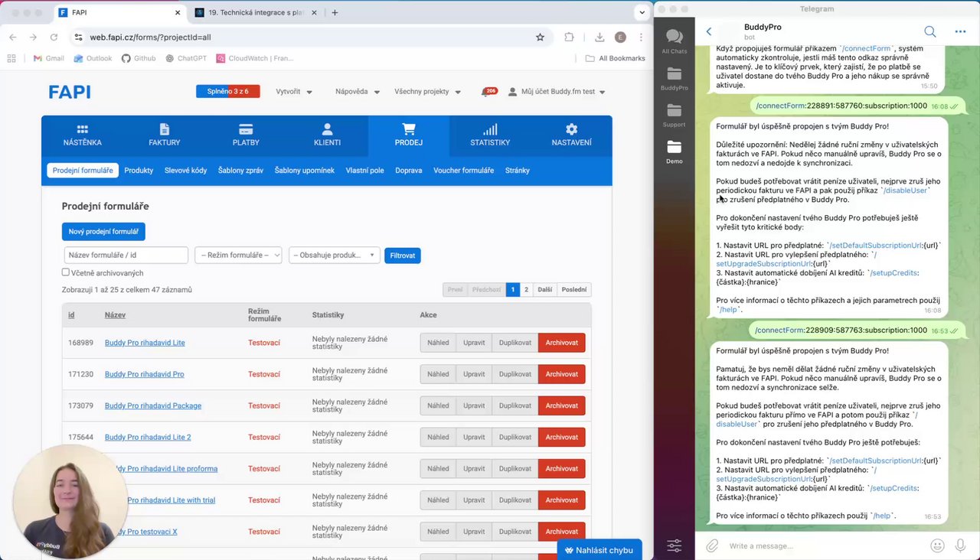980x560 pixels.
Task: Preview Buddy Pro rihadavid Lite 2 with Náhled
Action: (x=438, y=437)
